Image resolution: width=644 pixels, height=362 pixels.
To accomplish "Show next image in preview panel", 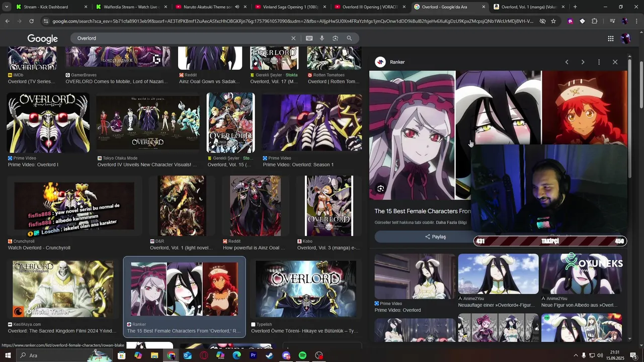I will [583, 62].
